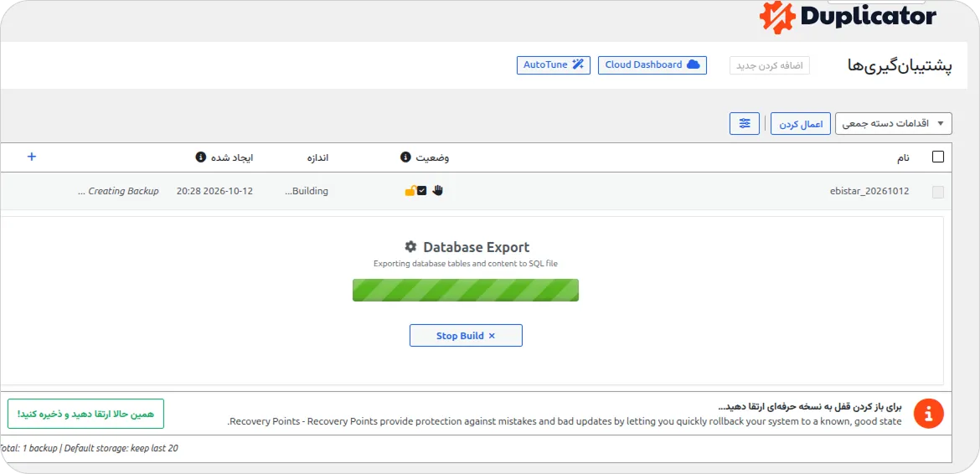Image resolution: width=980 pixels, height=474 pixels.
Task: Click the Creating Backup status text
Action: (x=118, y=191)
